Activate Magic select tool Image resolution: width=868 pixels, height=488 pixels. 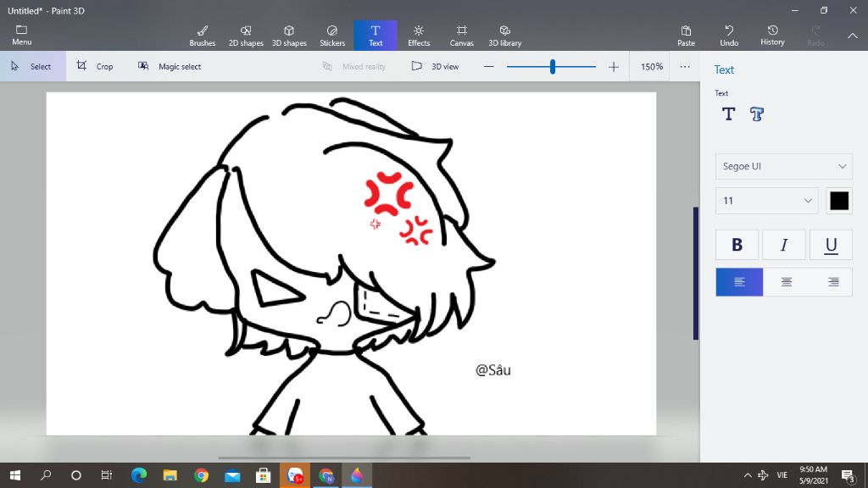(x=170, y=66)
